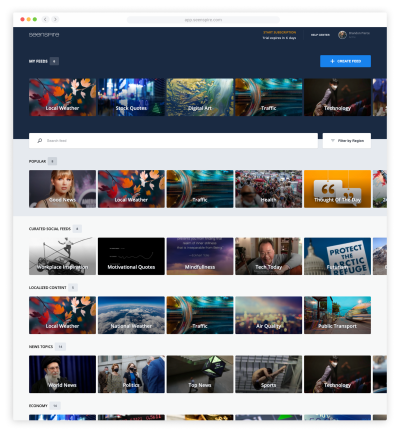Open Technology feed in My Feeds

pos(337,97)
